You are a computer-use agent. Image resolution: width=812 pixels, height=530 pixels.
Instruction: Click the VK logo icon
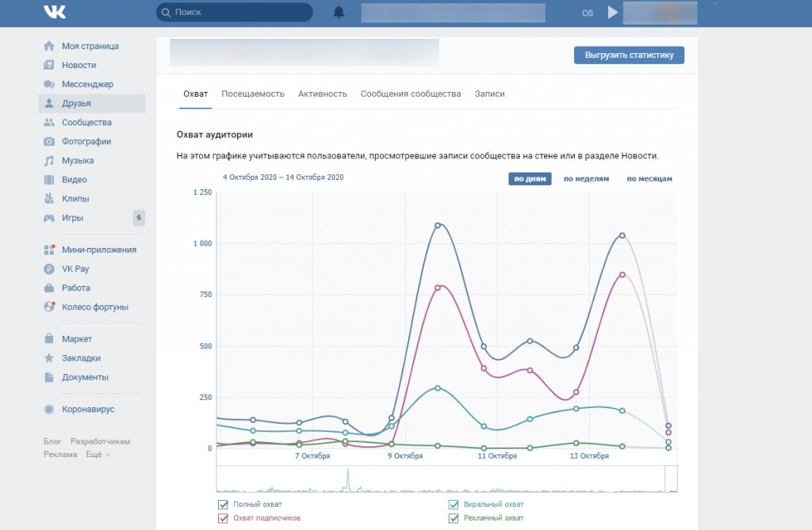point(55,12)
